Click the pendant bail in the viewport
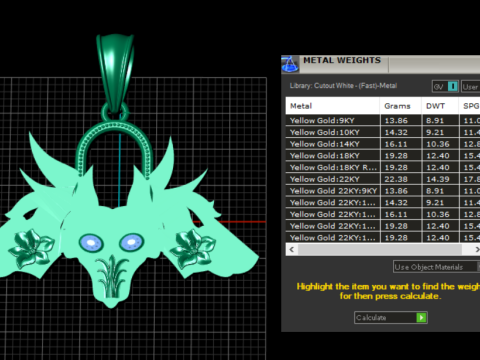The width and height of the screenshot is (480, 360). [115, 72]
